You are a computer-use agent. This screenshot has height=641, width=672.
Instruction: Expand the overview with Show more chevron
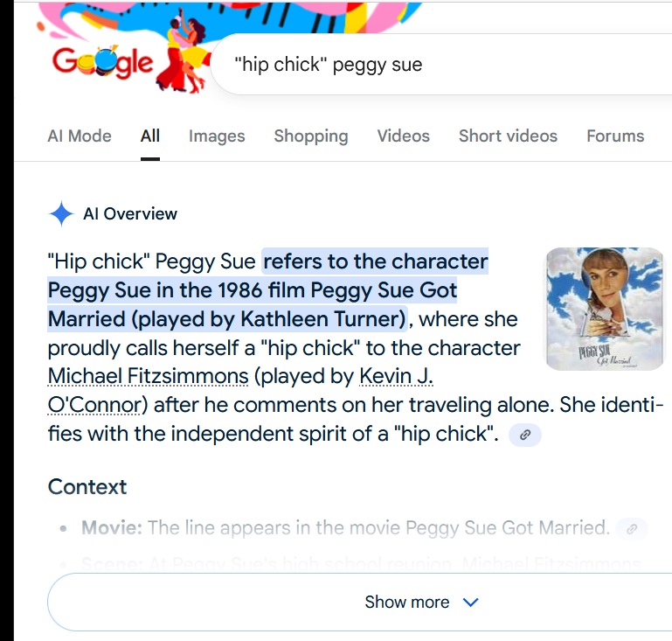coord(471,603)
